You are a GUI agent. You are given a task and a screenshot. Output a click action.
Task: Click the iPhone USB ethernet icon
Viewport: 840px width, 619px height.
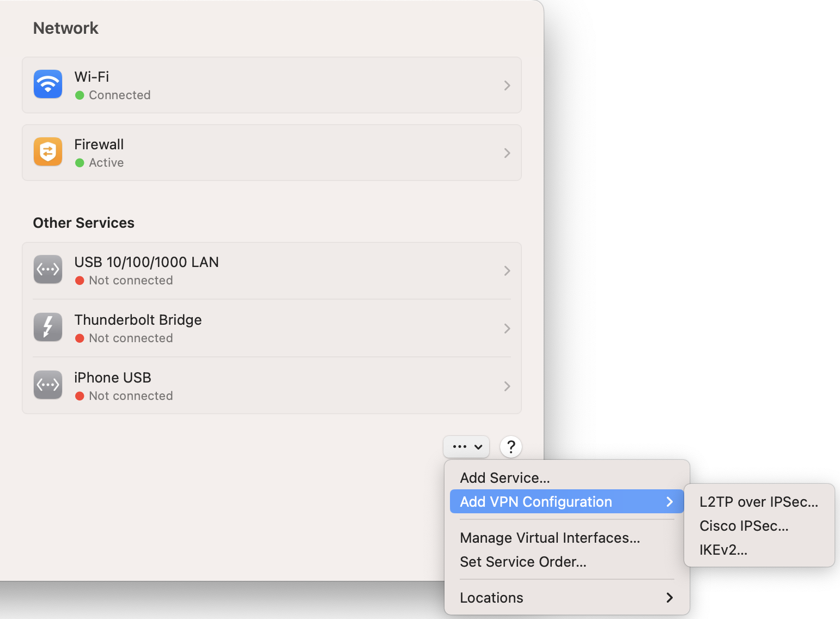pyautogui.click(x=48, y=385)
